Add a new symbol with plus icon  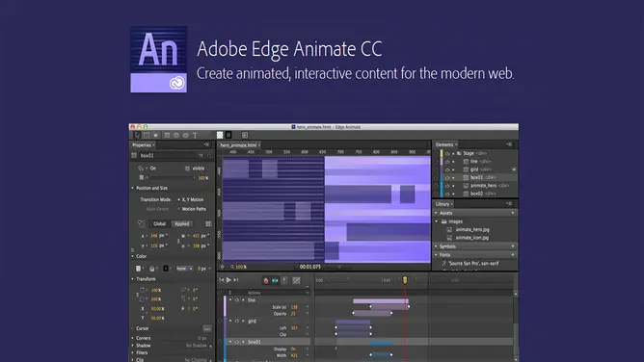[x=513, y=246]
